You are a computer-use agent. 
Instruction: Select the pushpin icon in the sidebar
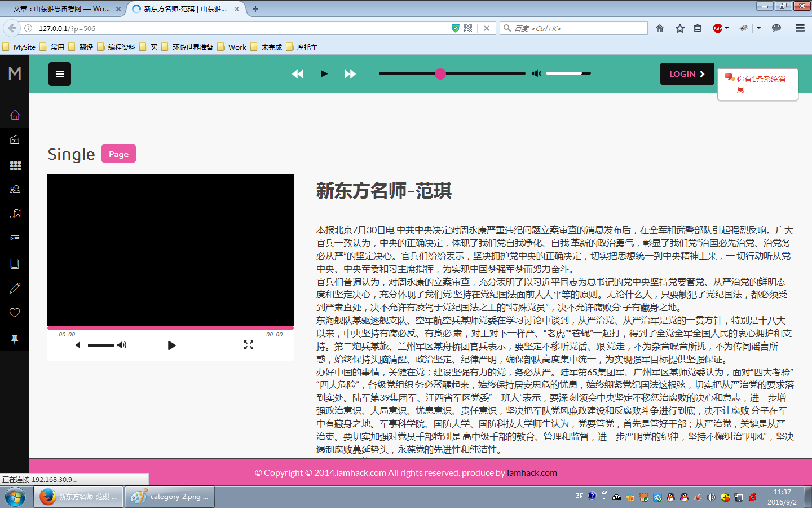pos(15,339)
